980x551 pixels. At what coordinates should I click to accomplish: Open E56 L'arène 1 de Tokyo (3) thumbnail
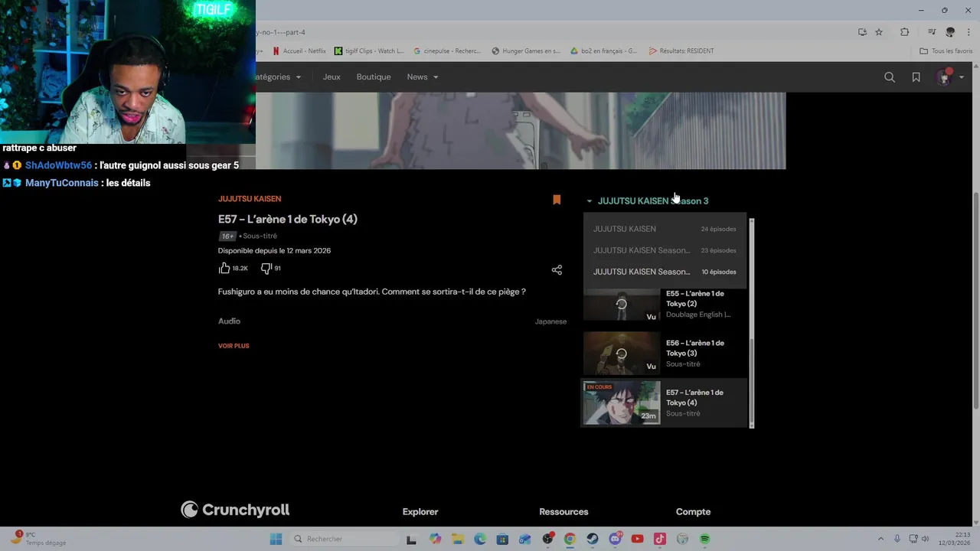click(622, 353)
